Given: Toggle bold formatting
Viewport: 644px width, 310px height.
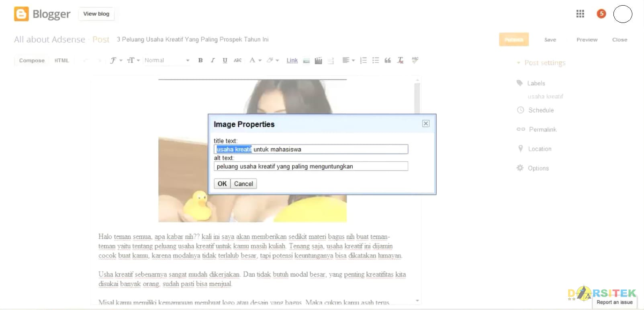Looking at the screenshot, I should coord(200,60).
